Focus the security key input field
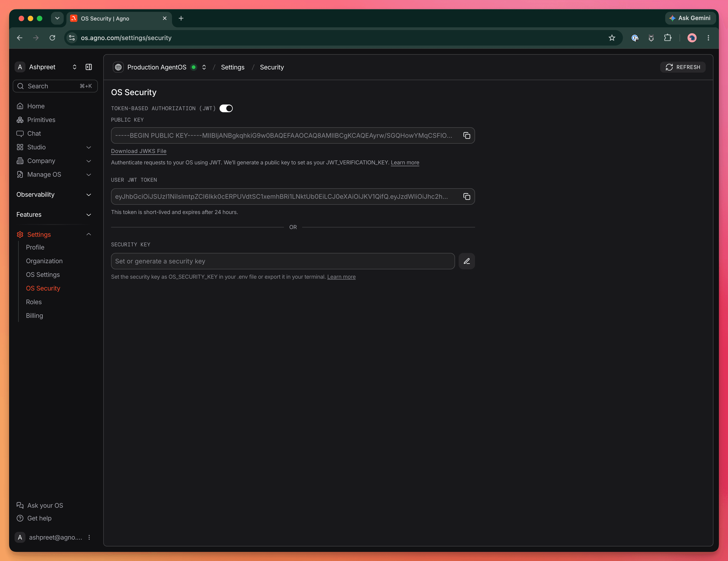 coord(283,261)
